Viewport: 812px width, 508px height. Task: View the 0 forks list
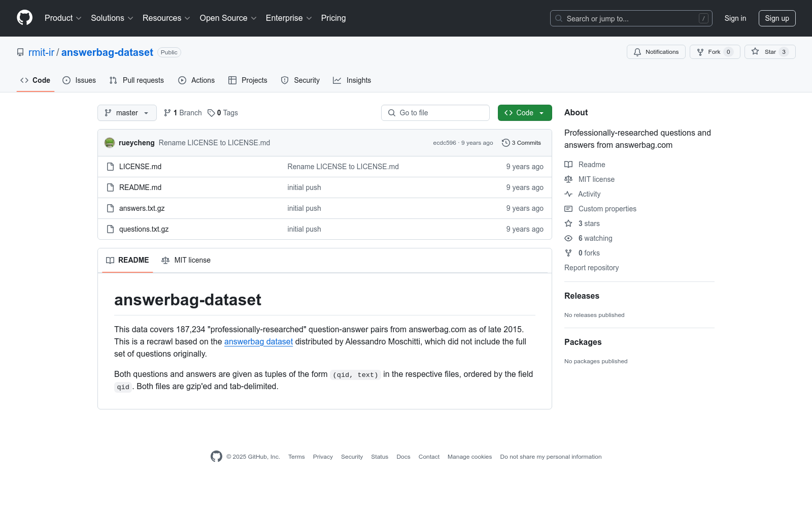(x=582, y=253)
